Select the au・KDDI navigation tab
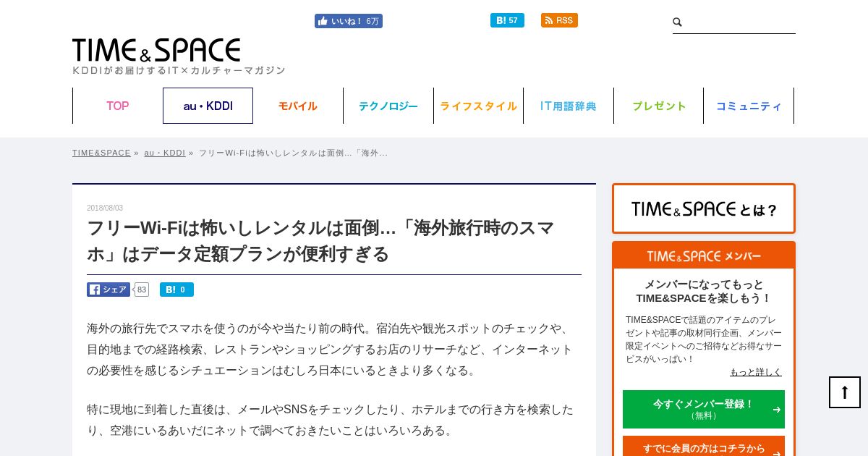868x456 pixels. [208, 106]
